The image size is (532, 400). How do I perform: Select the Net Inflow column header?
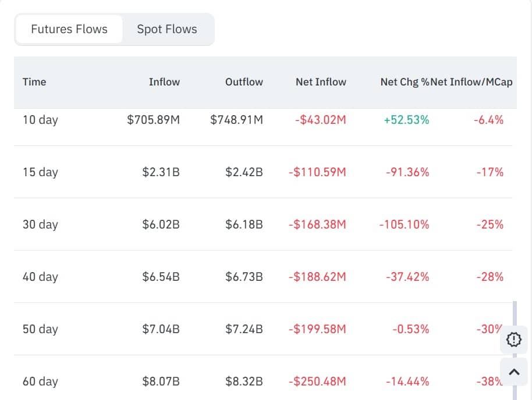321,82
